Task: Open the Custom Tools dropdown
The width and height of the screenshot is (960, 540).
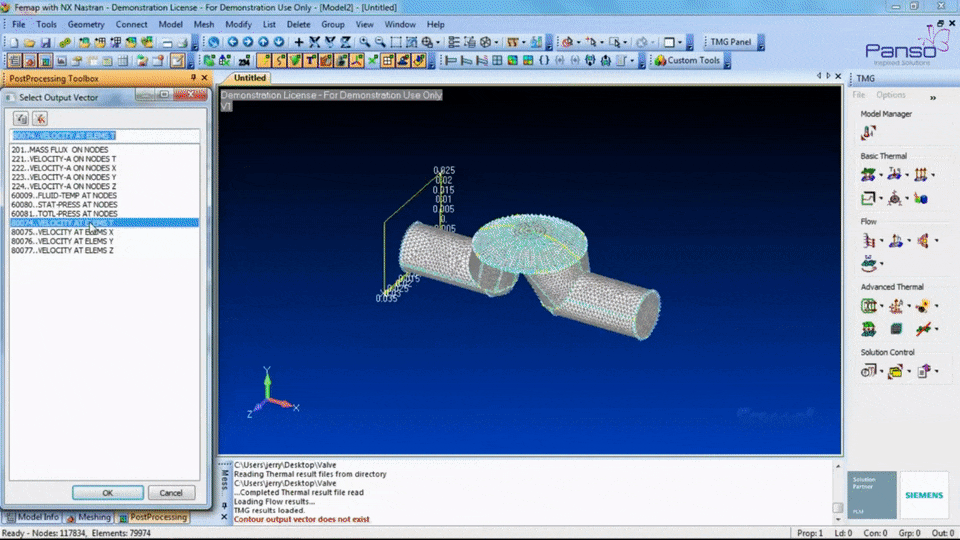Action: click(727, 61)
